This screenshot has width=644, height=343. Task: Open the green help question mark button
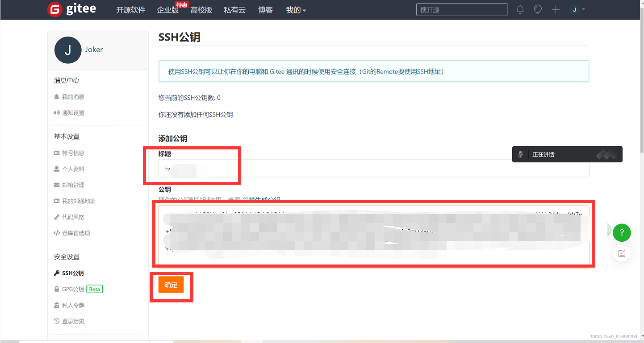coord(622,232)
